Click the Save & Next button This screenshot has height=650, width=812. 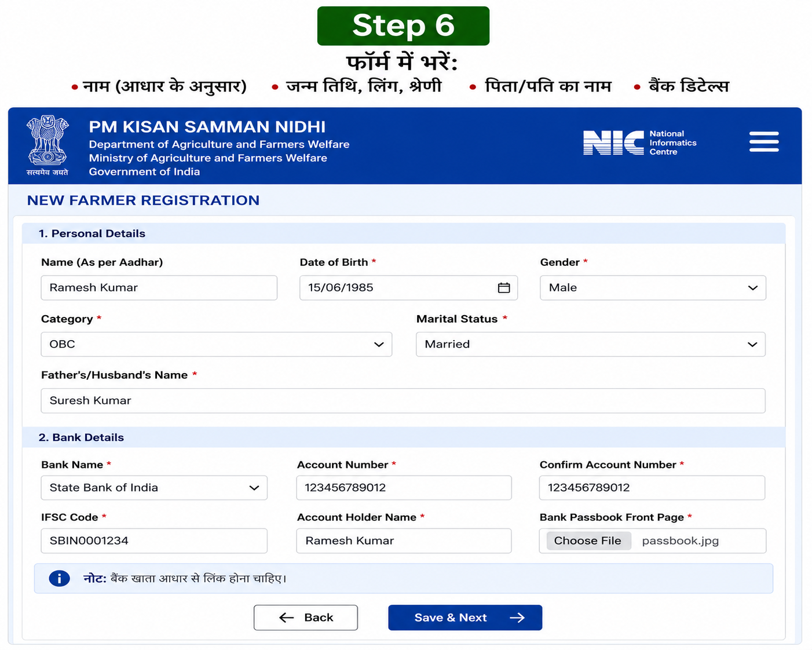[465, 618]
